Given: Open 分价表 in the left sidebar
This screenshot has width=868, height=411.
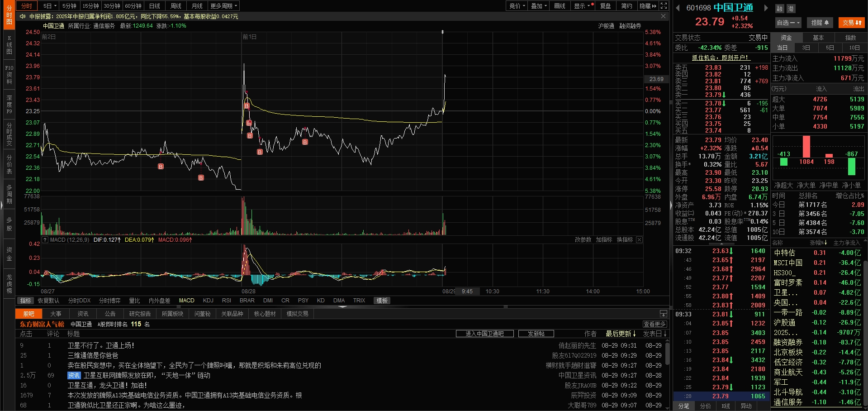Looking at the screenshot, I should coord(9,164).
